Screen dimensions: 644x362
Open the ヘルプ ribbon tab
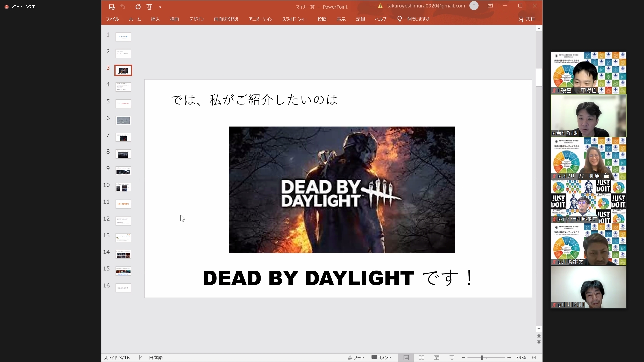pyautogui.click(x=381, y=19)
